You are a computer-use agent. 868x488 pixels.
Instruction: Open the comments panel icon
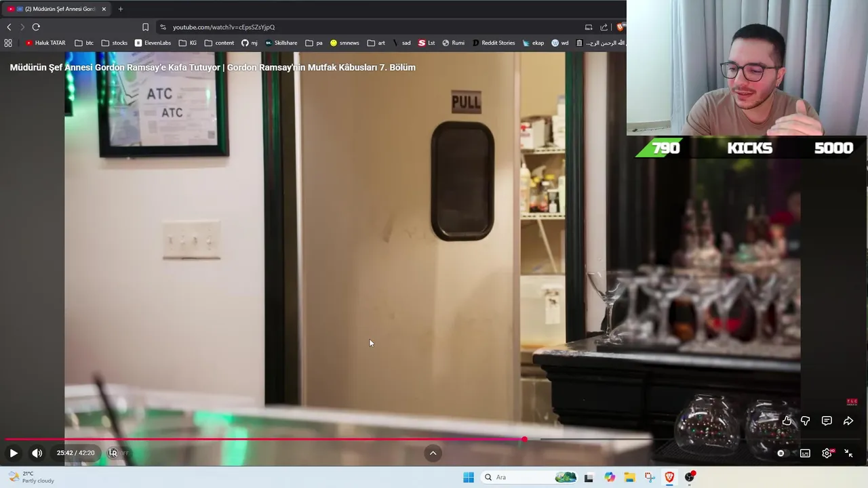tap(827, 421)
